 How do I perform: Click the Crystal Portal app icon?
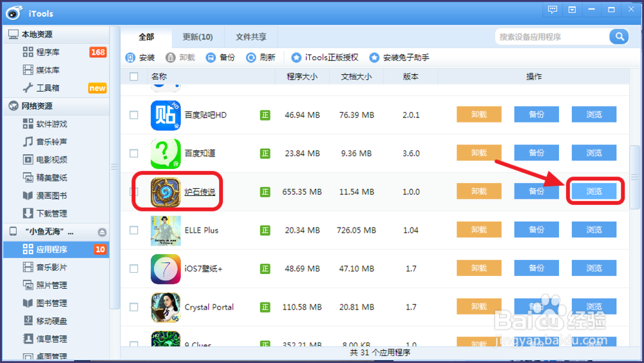[x=166, y=307]
